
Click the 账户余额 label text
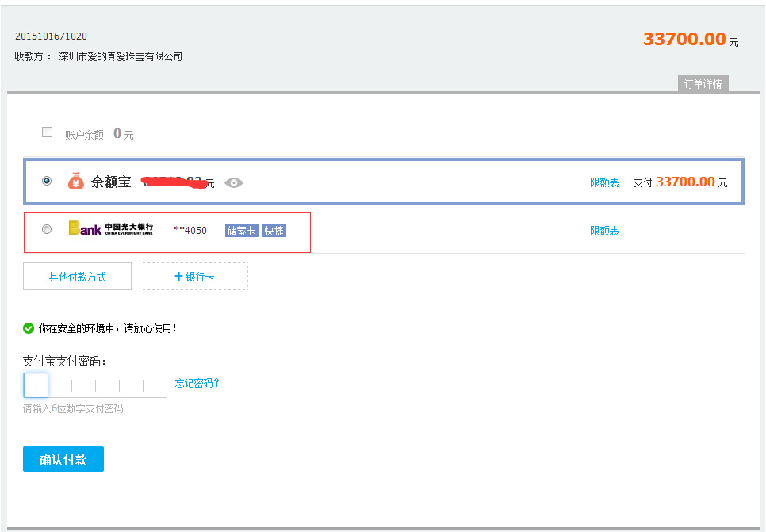tap(85, 135)
